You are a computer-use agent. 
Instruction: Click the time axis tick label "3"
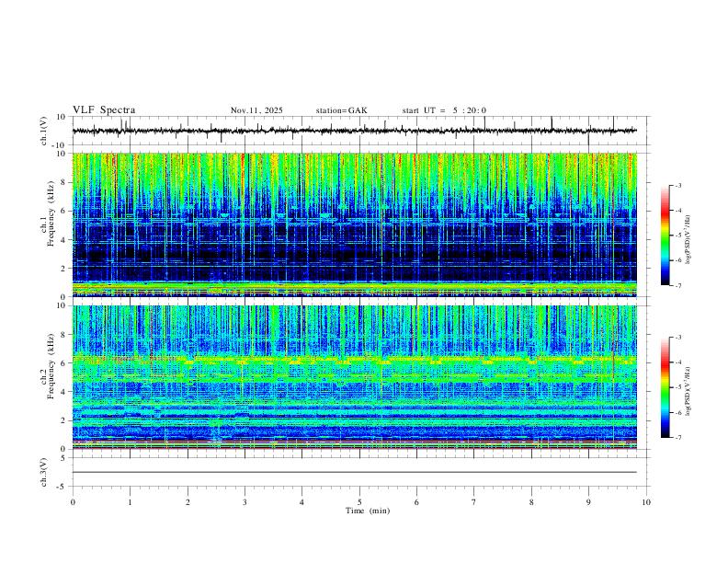click(x=245, y=502)
